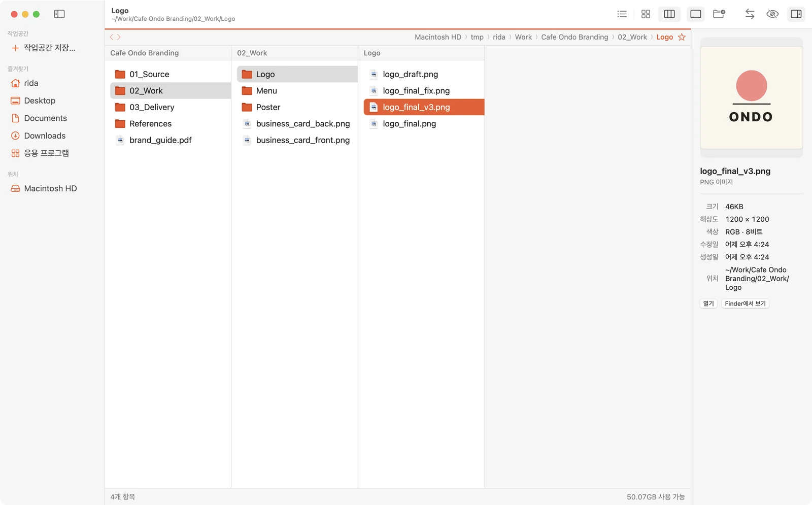
Task: Jump to Cafe Ondo Branding in breadcrumb
Action: [x=574, y=37]
